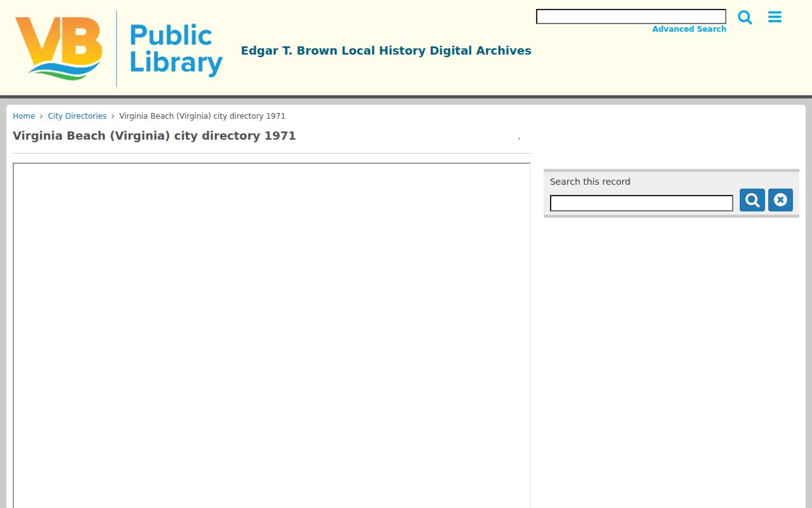Screen dimensions: 812x508
Task: Click the VB Public Library logo
Action: [119, 49]
